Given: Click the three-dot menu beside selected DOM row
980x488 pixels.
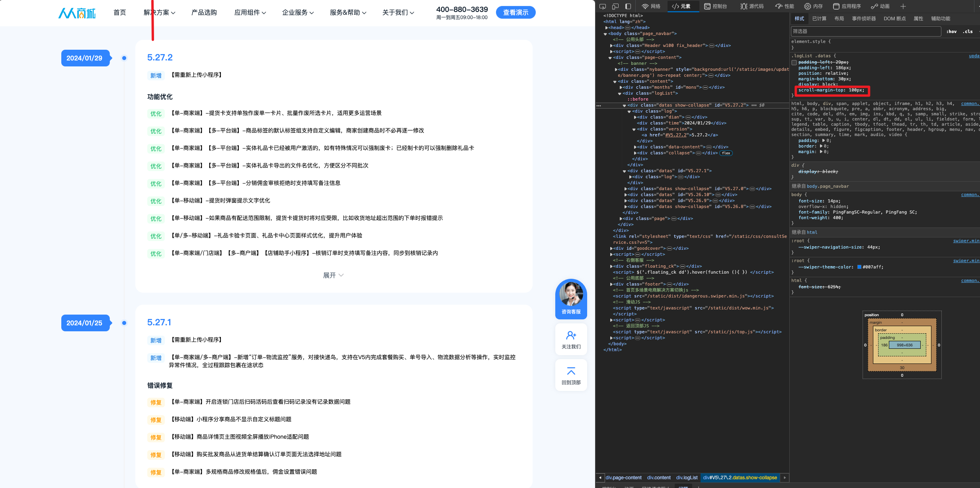Looking at the screenshot, I should pyautogui.click(x=599, y=106).
